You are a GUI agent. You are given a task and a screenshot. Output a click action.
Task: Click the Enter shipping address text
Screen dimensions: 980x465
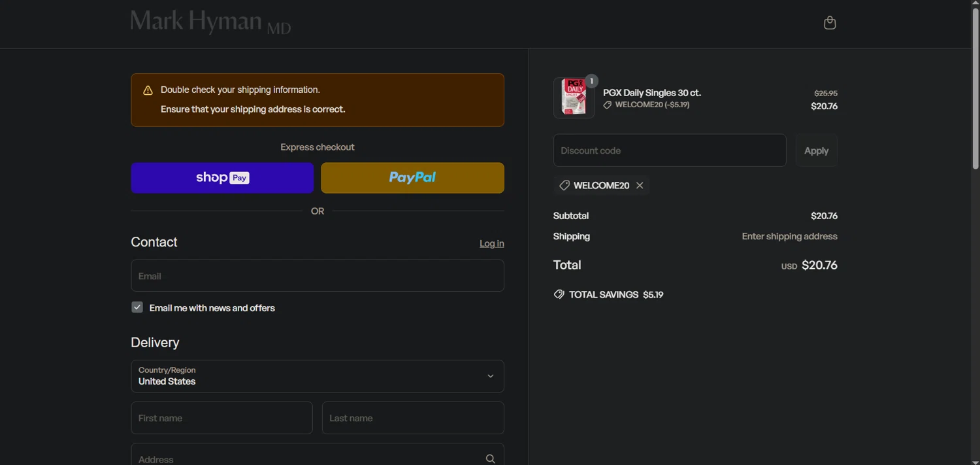(x=789, y=236)
